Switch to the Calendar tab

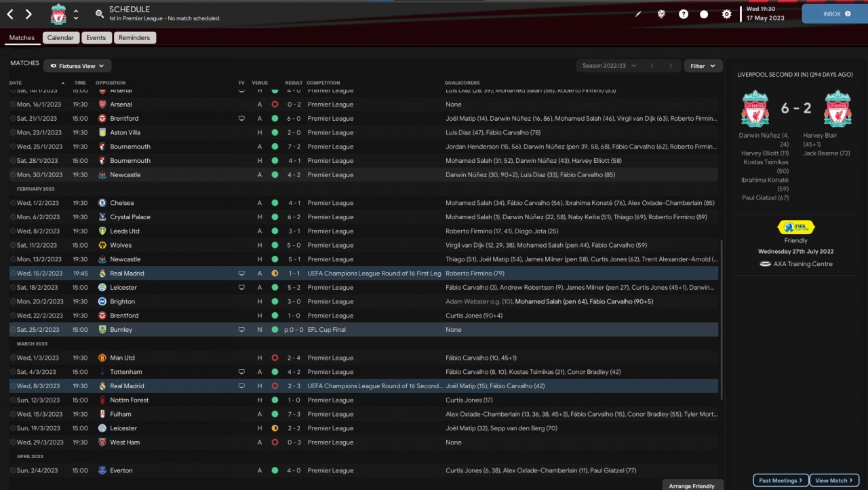(60, 38)
